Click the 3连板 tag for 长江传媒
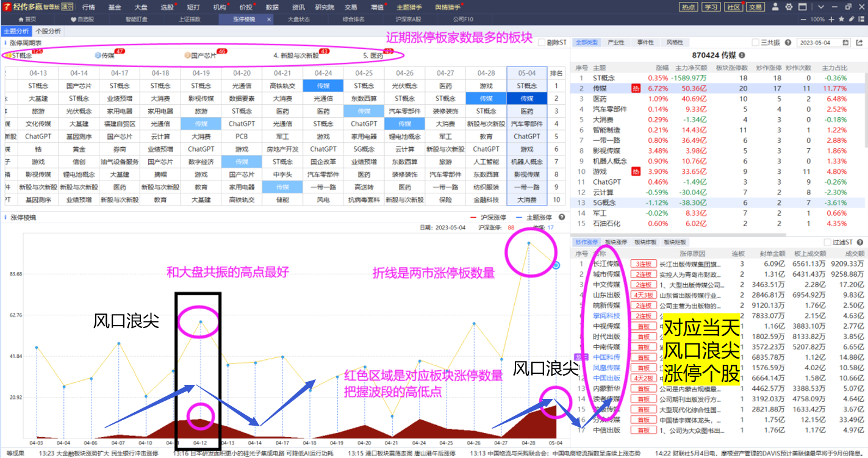The height and width of the screenshot is (458, 868). click(643, 264)
